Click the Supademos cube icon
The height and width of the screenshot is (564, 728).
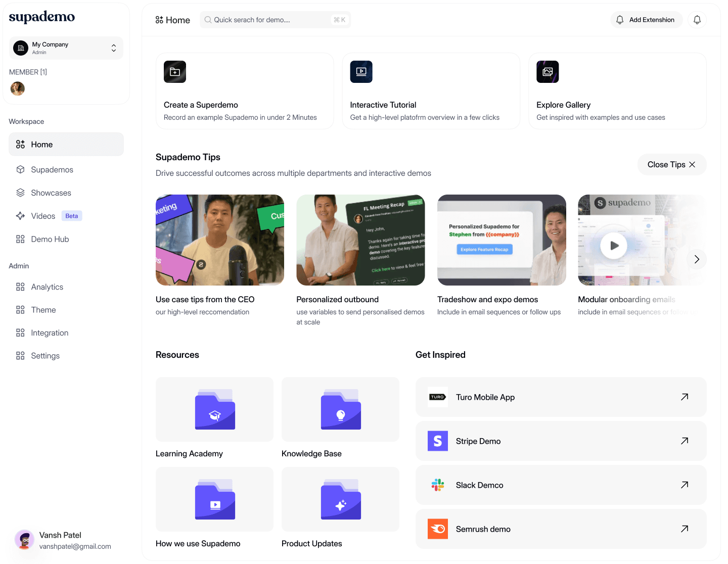click(x=20, y=170)
